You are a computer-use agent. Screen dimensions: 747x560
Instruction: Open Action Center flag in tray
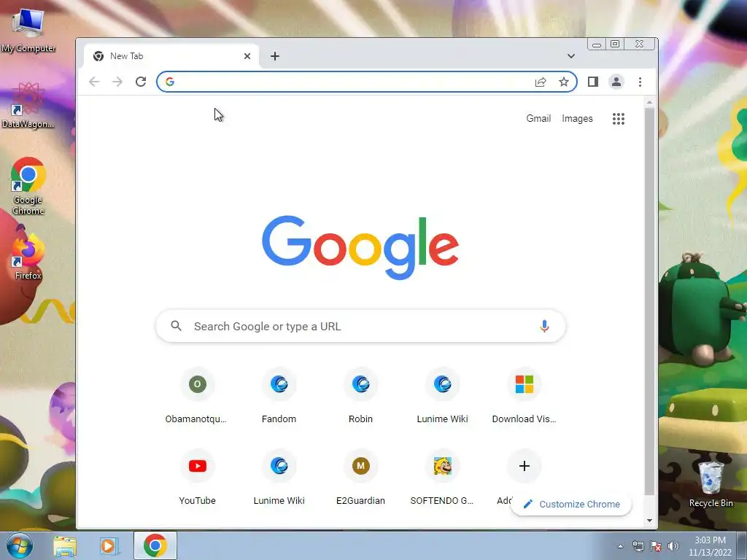point(656,546)
